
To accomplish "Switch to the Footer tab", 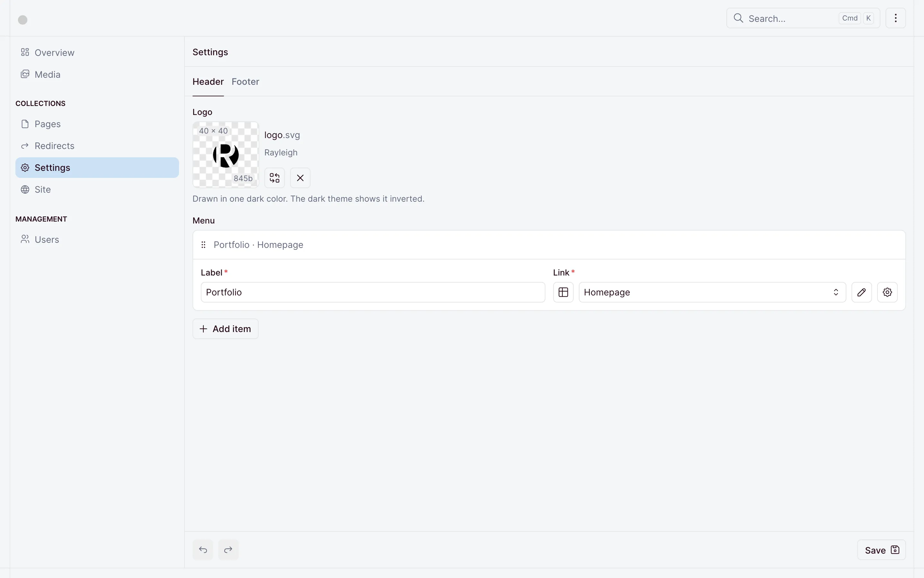I will pyautogui.click(x=245, y=82).
